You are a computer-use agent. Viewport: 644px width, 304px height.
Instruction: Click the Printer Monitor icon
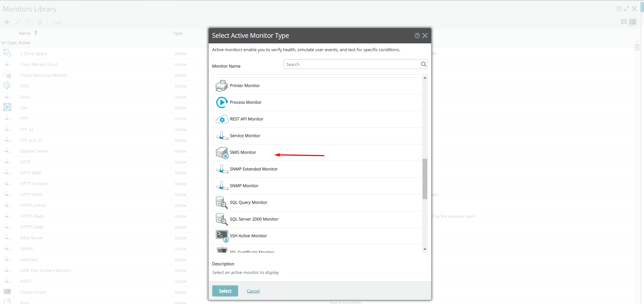point(222,86)
